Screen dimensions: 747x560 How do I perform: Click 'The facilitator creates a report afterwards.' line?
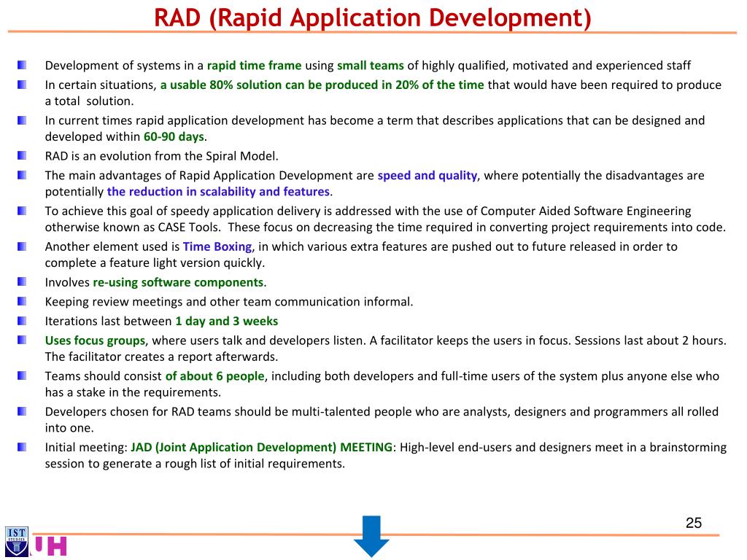pyautogui.click(x=161, y=357)
